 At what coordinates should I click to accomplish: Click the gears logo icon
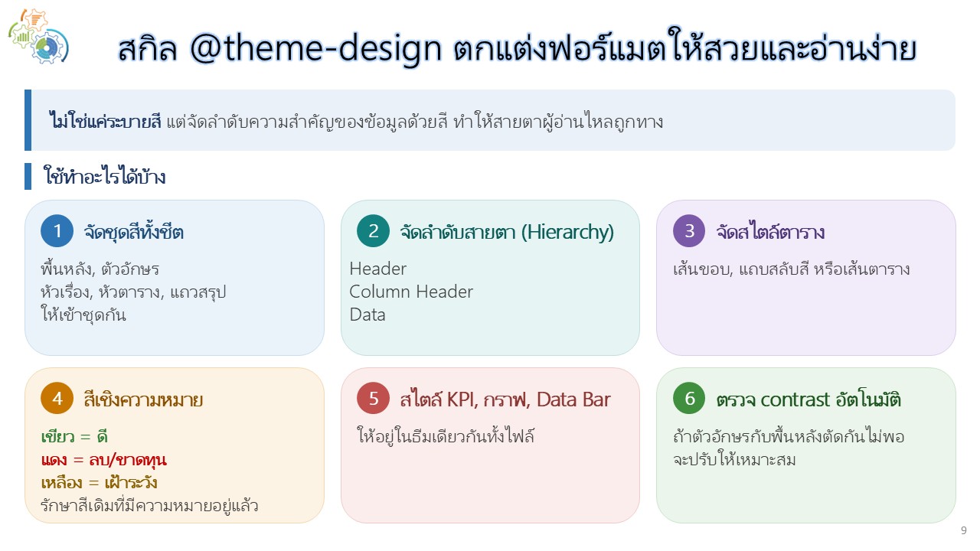(38, 36)
